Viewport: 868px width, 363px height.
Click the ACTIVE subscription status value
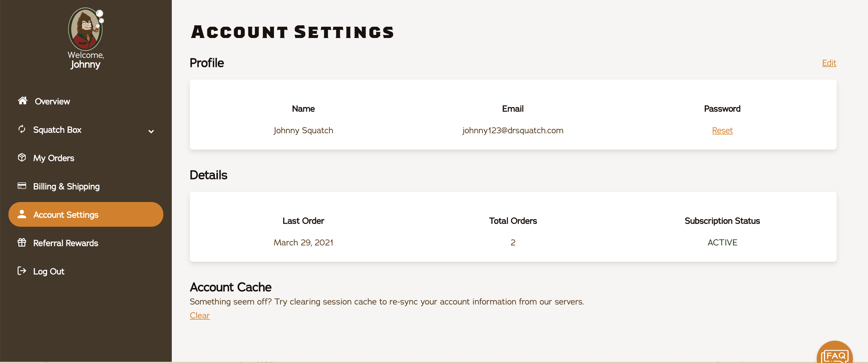pos(722,242)
